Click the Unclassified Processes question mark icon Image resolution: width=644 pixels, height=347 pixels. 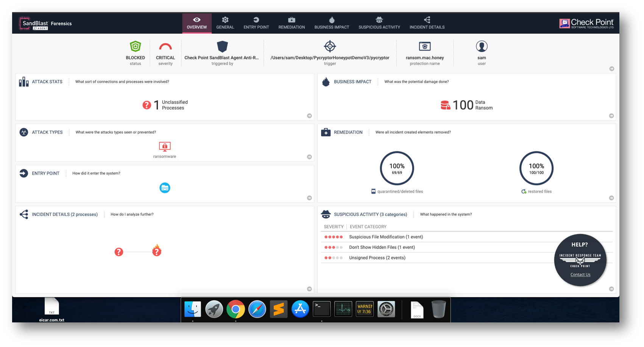coord(147,105)
